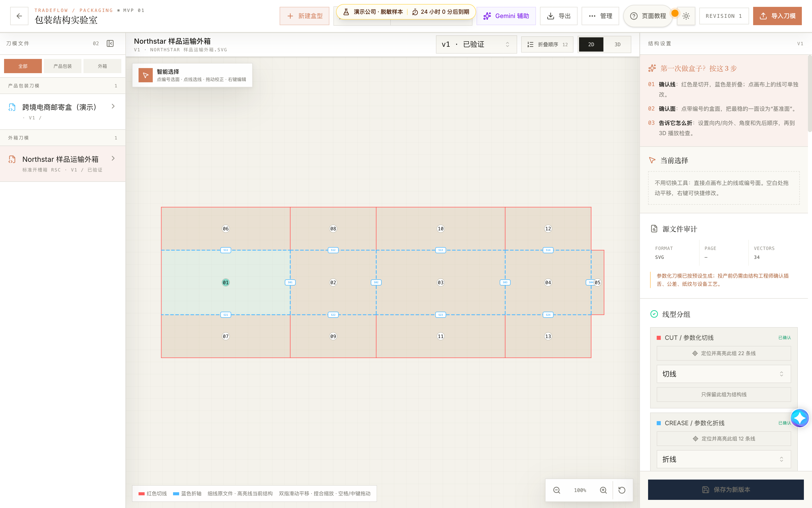Open the v1 已验证 version dropdown

476,44
